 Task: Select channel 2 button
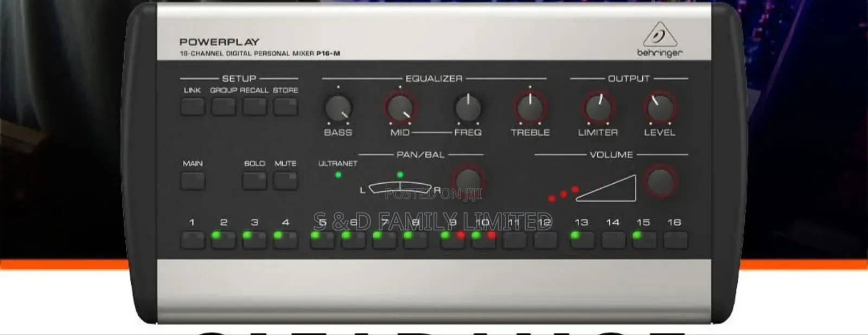click(x=224, y=240)
